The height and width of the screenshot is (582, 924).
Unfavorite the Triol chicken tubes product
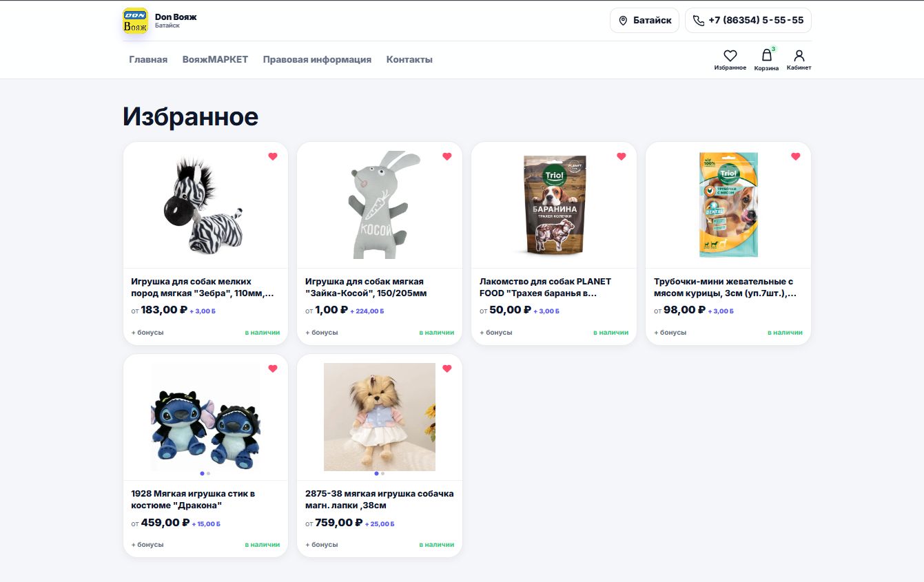[796, 156]
